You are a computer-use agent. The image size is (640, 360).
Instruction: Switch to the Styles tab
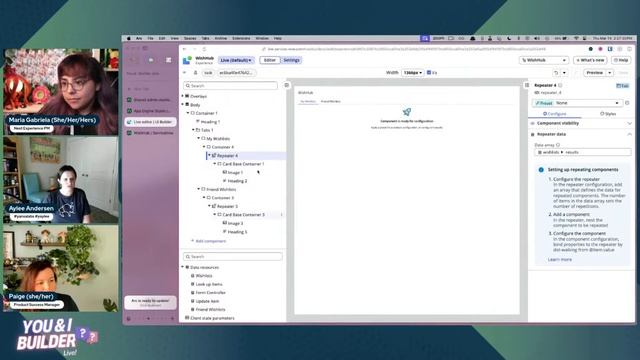608,114
